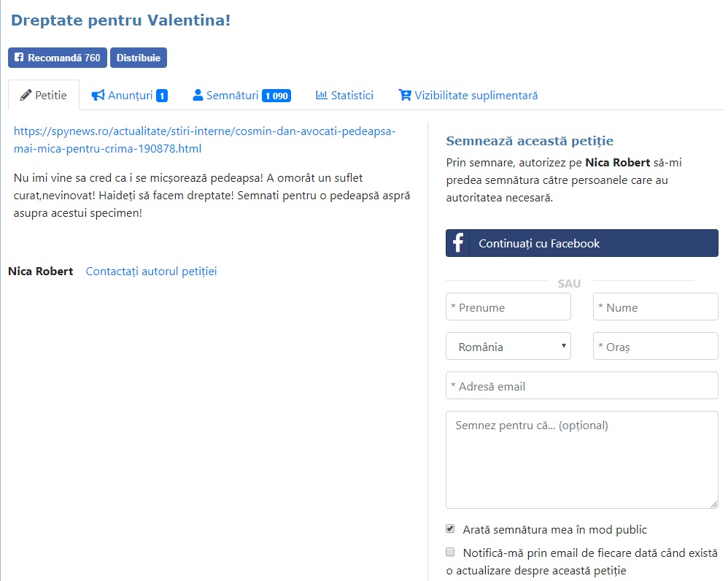Image resolution: width=728 pixels, height=581 pixels.
Task: Click the megaphone icon for Anunțuri
Action: click(x=98, y=96)
